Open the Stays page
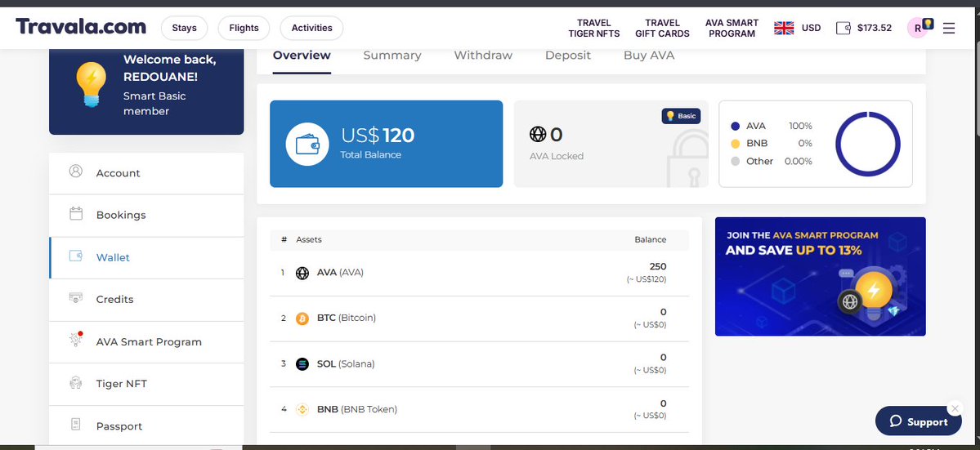The width and height of the screenshot is (980, 450). (x=185, y=28)
